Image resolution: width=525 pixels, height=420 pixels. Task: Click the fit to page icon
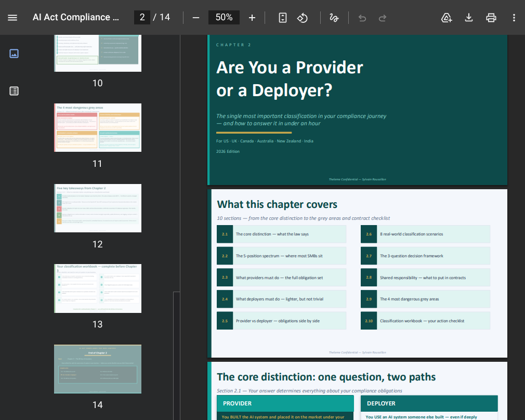(283, 18)
